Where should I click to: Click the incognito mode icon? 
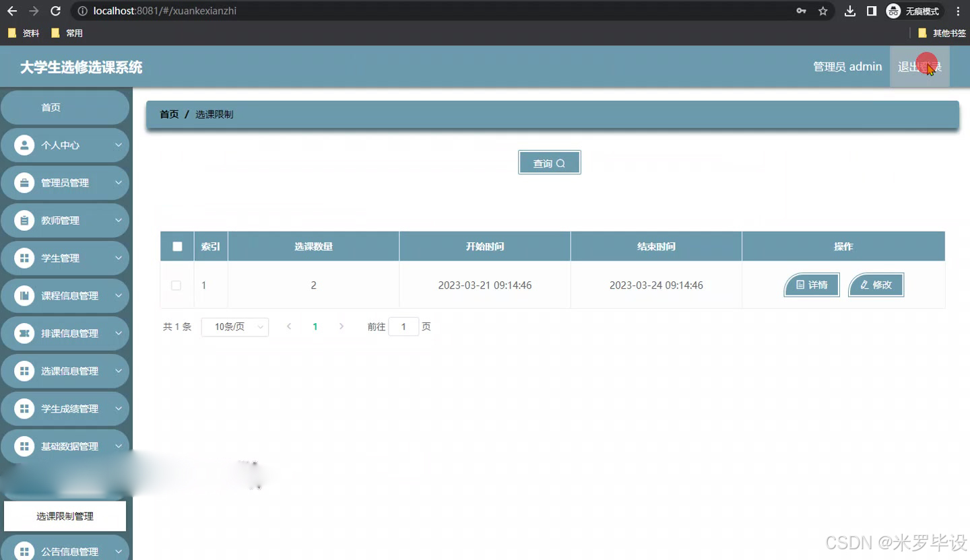(x=893, y=11)
